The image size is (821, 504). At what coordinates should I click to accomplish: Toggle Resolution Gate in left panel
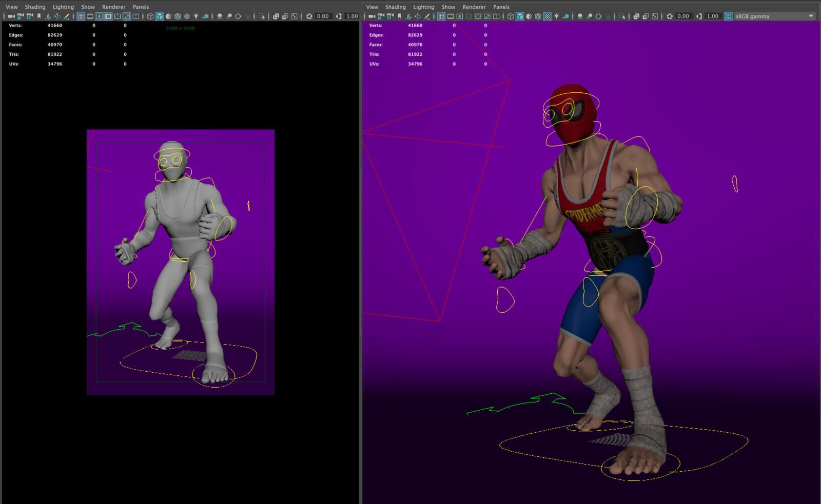(x=99, y=16)
